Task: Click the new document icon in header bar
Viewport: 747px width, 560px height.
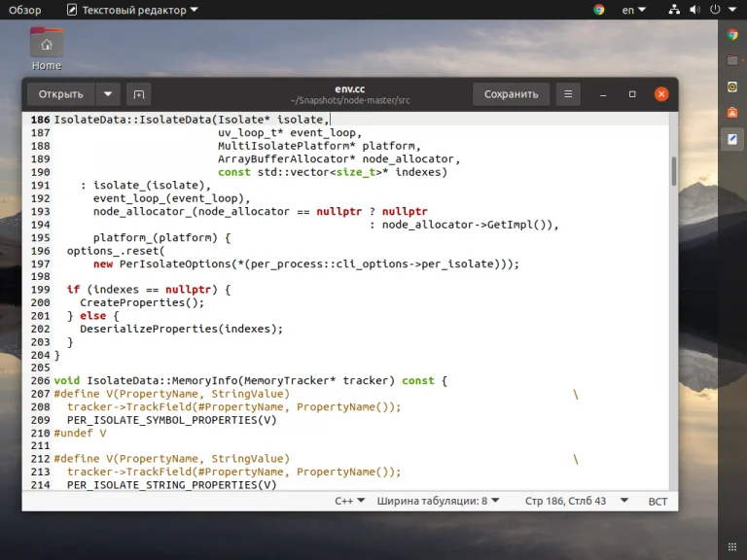Action: click(x=138, y=94)
